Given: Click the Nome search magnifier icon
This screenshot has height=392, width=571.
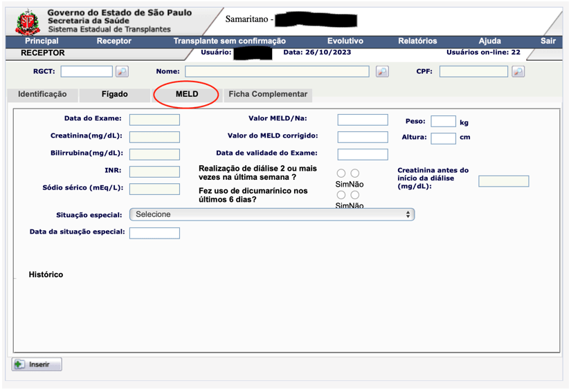Looking at the screenshot, I should (x=382, y=71).
